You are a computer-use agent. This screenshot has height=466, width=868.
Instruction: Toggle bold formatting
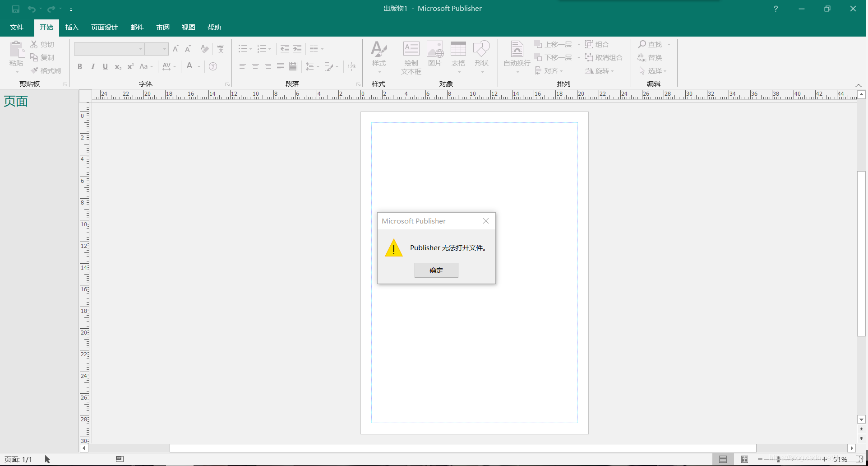coord(80,66)
